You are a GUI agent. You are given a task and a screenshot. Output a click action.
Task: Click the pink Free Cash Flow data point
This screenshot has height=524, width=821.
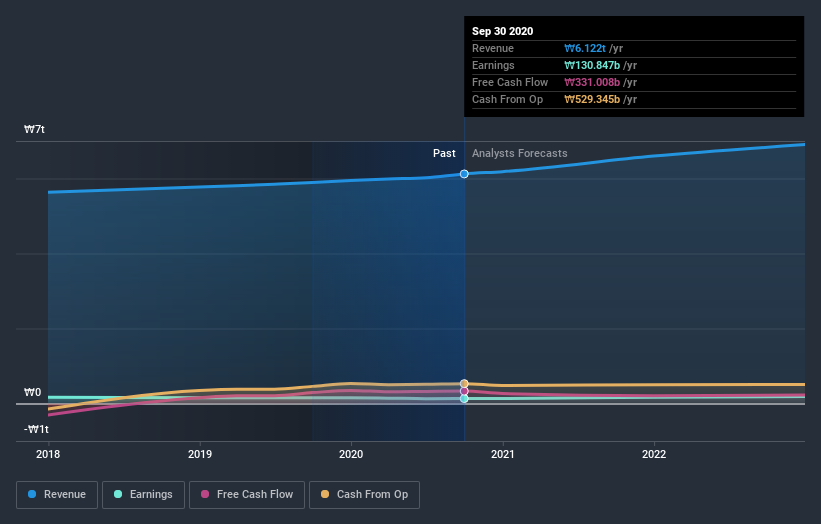tap(464, 391)
